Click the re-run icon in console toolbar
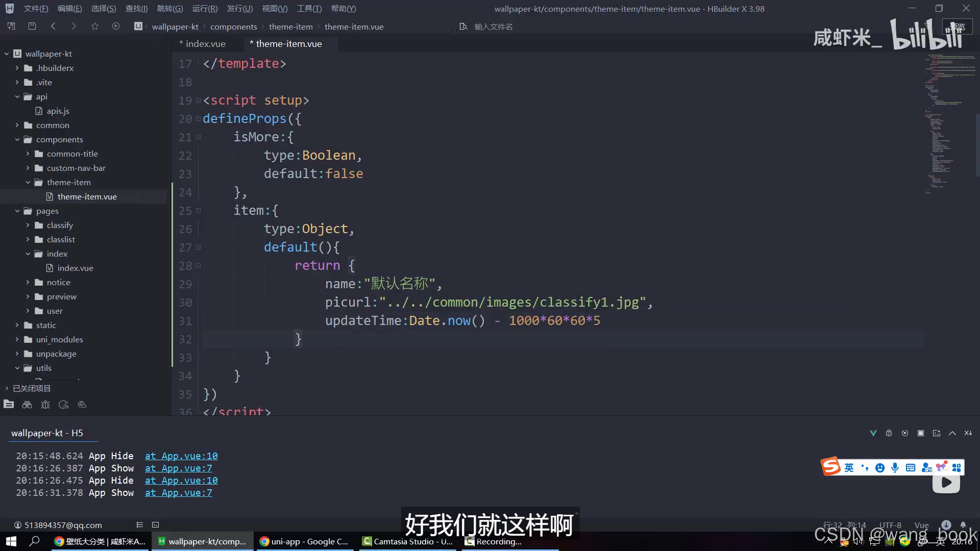The width and height of the screenshot is (980, 551). pyautogui.click(x=905, y=433)
